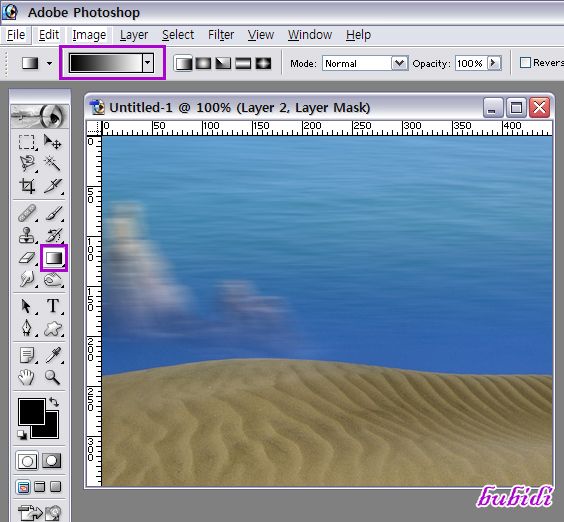Choose Full Screen with Menu Bar

40,487
